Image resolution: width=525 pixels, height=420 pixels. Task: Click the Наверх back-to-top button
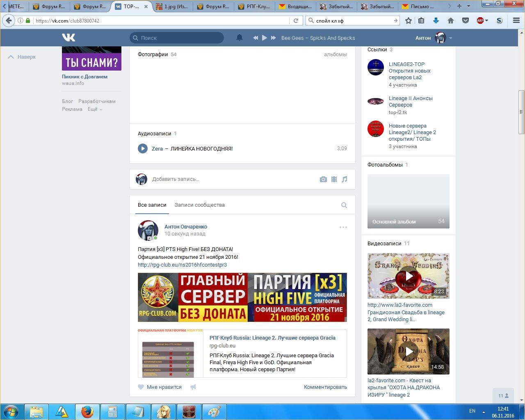click(22, 57)
